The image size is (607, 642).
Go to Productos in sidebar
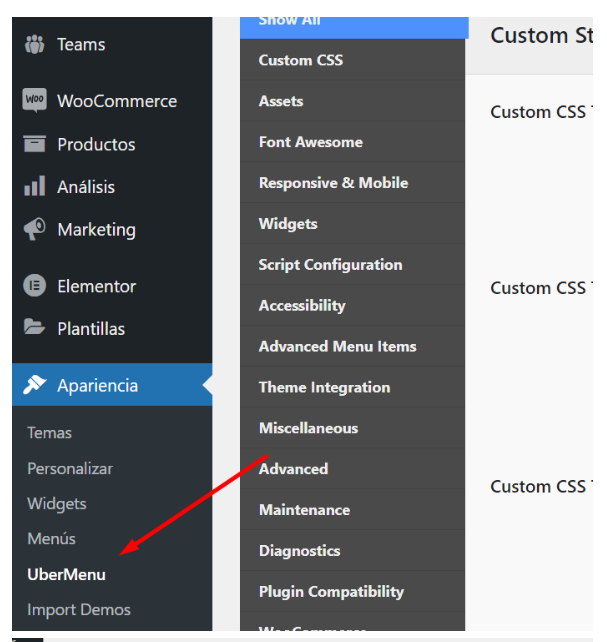112,144
